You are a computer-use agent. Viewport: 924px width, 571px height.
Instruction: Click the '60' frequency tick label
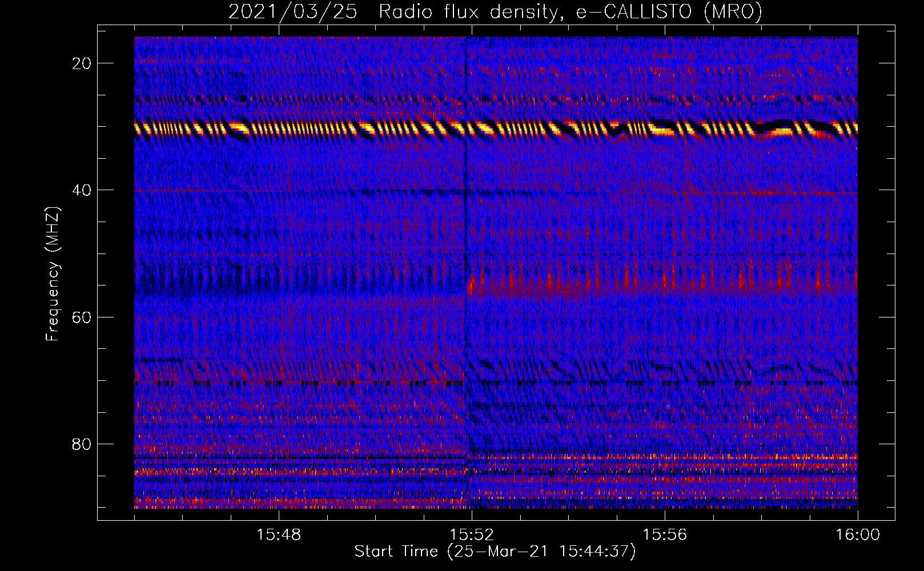[x=82, y=317]
